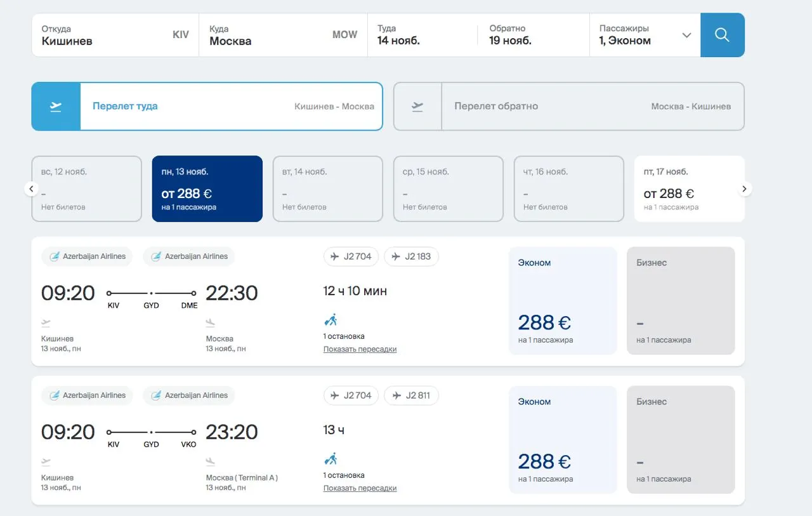The height and width of the screenshot is (516, 812).
Task: Select date пт, 17 нояб.
Action: click(x=689, y=189)
